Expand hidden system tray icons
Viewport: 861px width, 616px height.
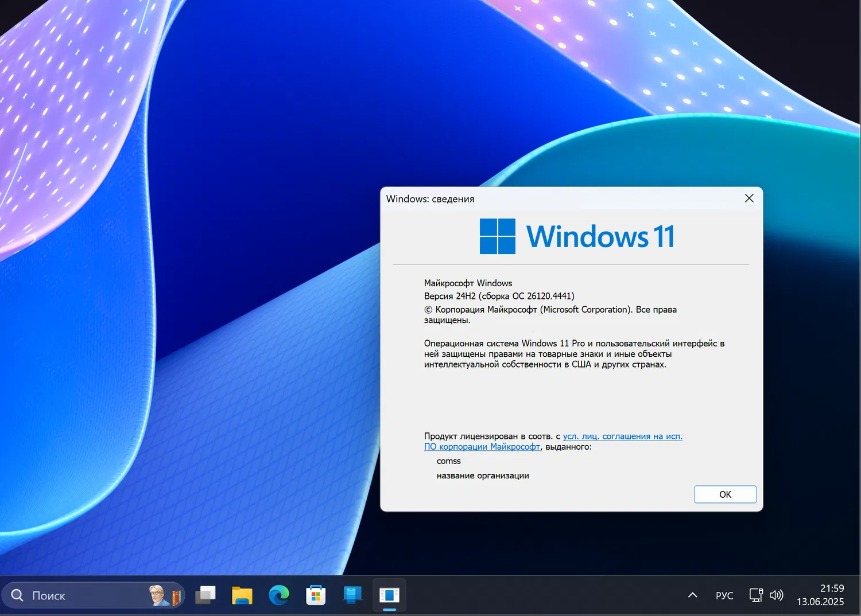click(692, 595)
